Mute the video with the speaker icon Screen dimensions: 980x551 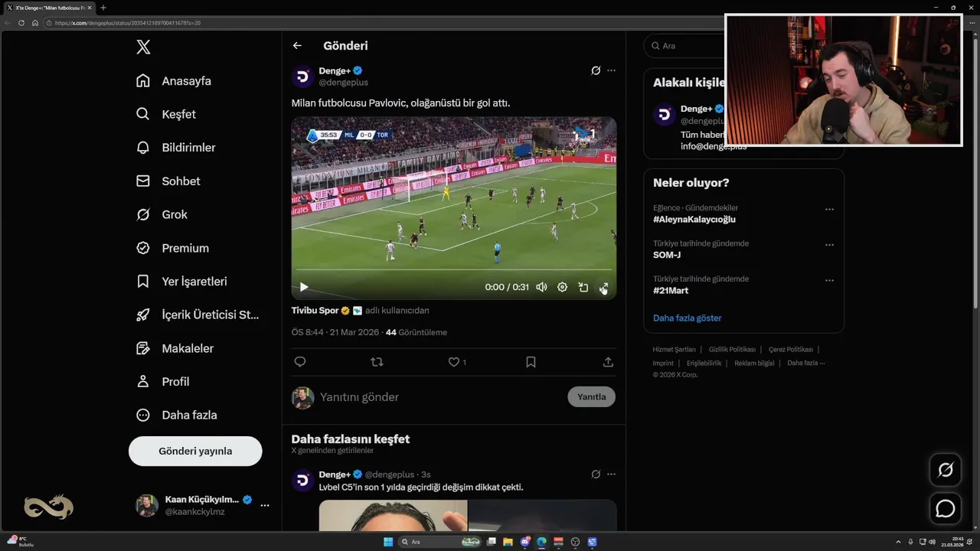(x=541, y=287)
